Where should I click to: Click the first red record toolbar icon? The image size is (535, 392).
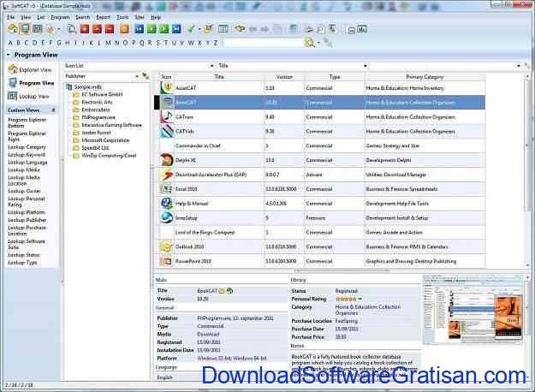(85, 29)
